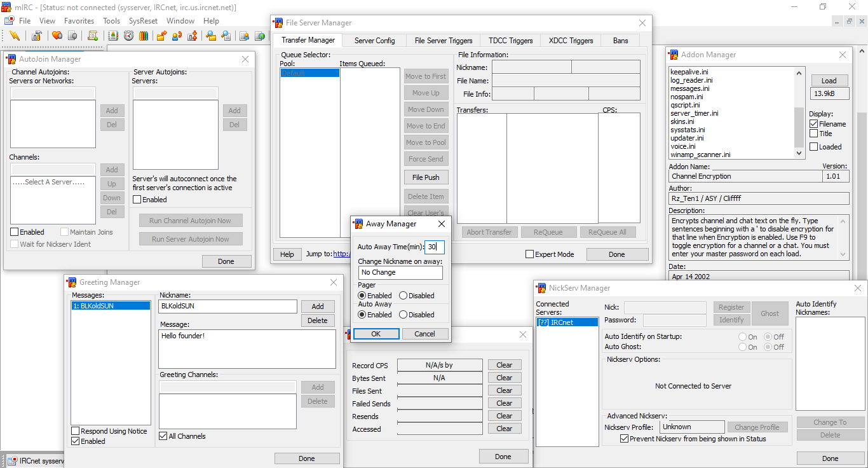
Task: Open the Received Files magnifier icon
Action: tap(211, 36)
